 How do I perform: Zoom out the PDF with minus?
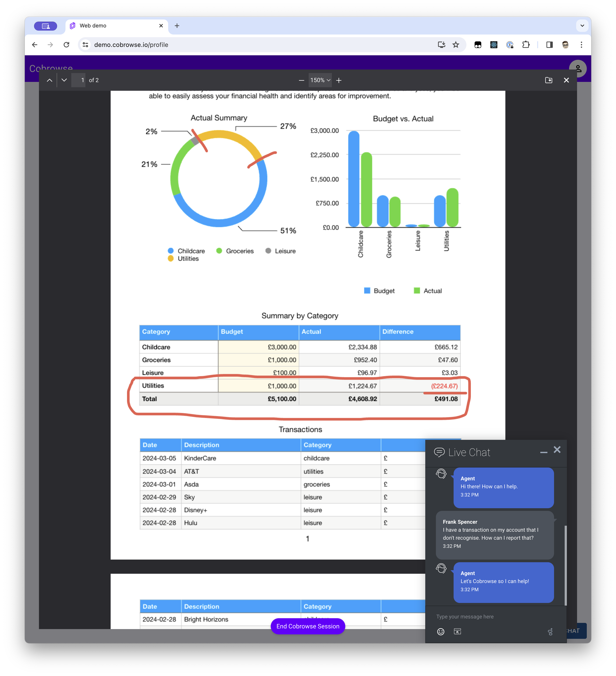(301, 81)
